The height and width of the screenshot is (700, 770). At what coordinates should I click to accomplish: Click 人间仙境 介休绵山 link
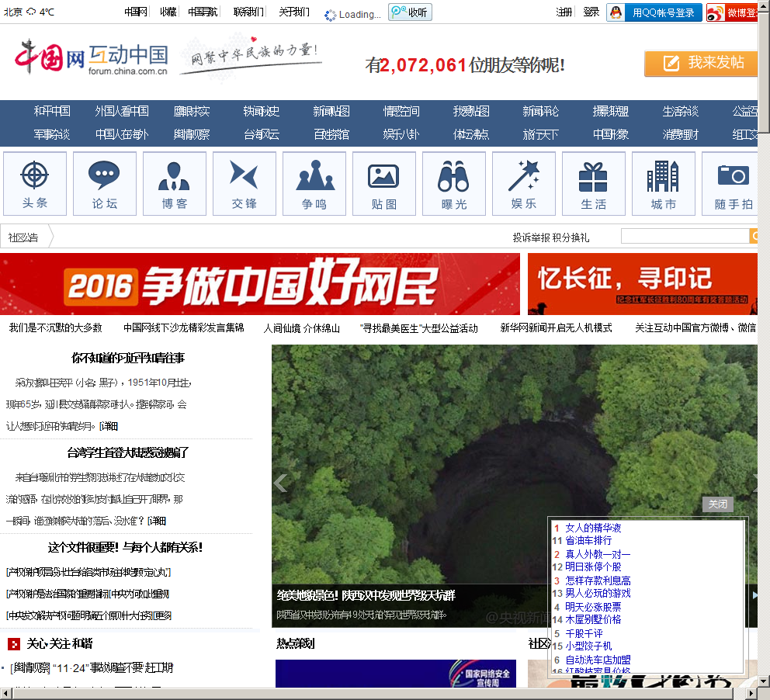click(301, 328)
